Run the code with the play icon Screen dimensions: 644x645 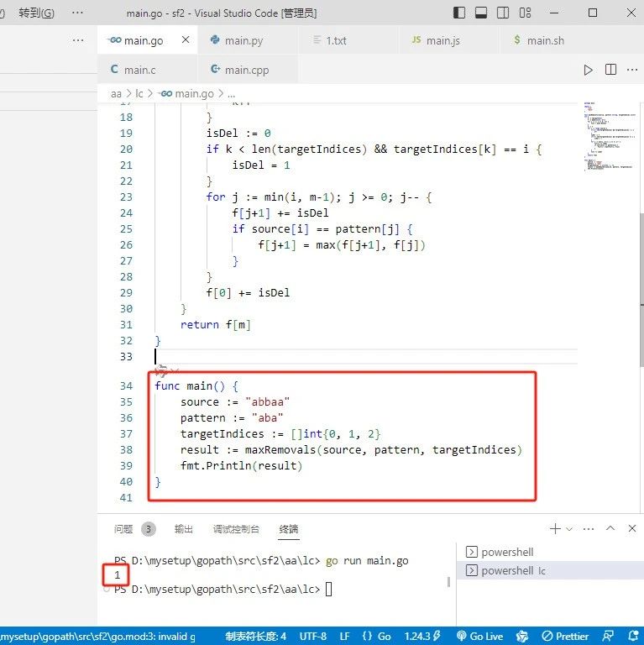pyautogui.click(x=588, y=70)
